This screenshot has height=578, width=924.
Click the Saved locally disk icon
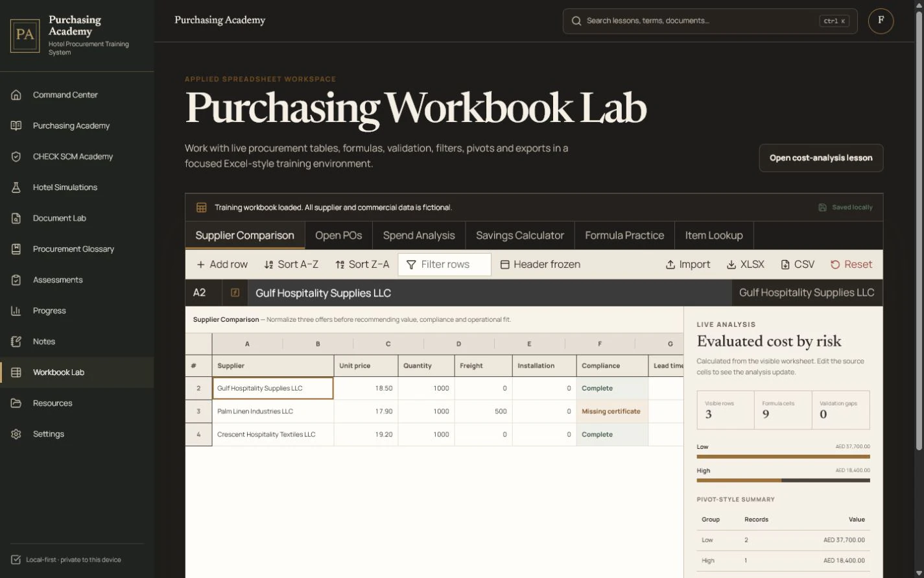pos(822,208)
